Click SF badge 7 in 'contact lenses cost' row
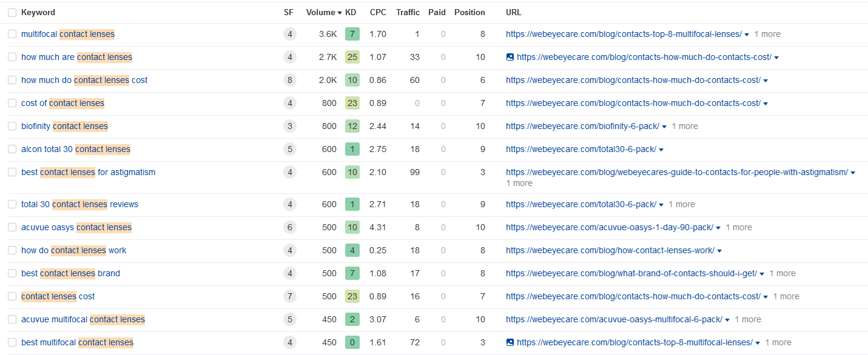 pyautogui.click(x=290, y=296)
